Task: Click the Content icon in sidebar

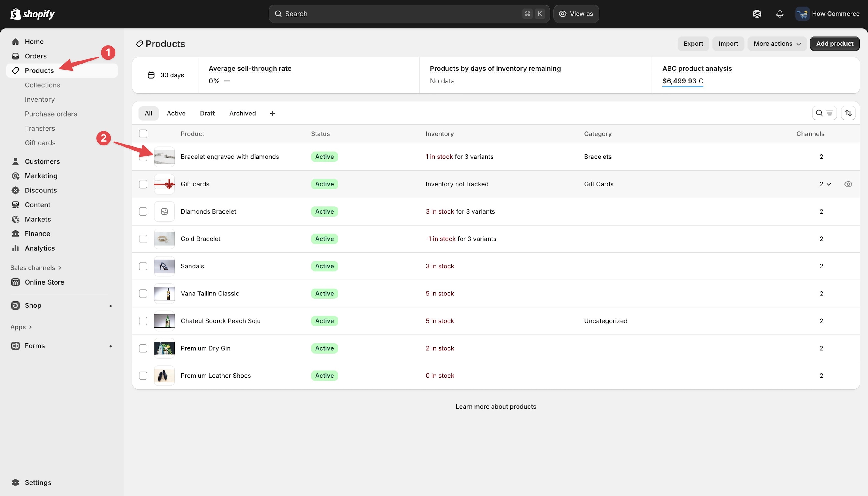Action: pos(15,205)
